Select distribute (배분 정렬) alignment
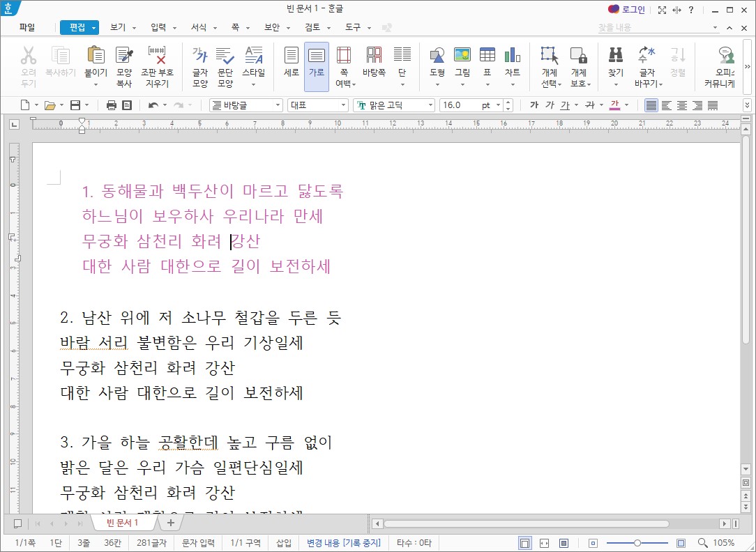 point(713,105)
